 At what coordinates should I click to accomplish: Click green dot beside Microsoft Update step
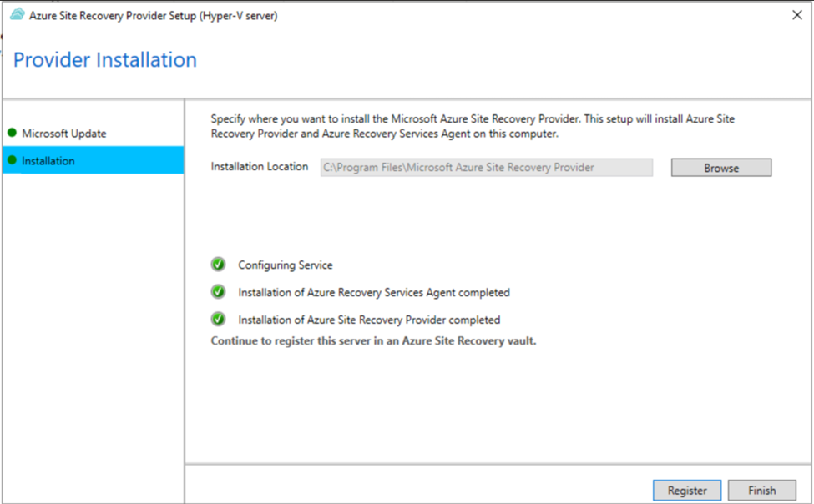12,133
